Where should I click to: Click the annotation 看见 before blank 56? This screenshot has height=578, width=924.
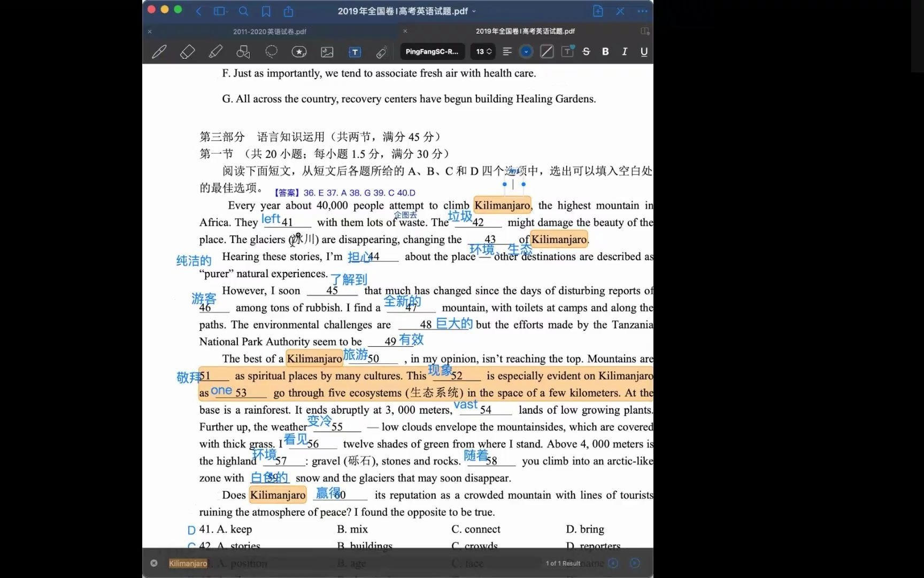[296, 439]
